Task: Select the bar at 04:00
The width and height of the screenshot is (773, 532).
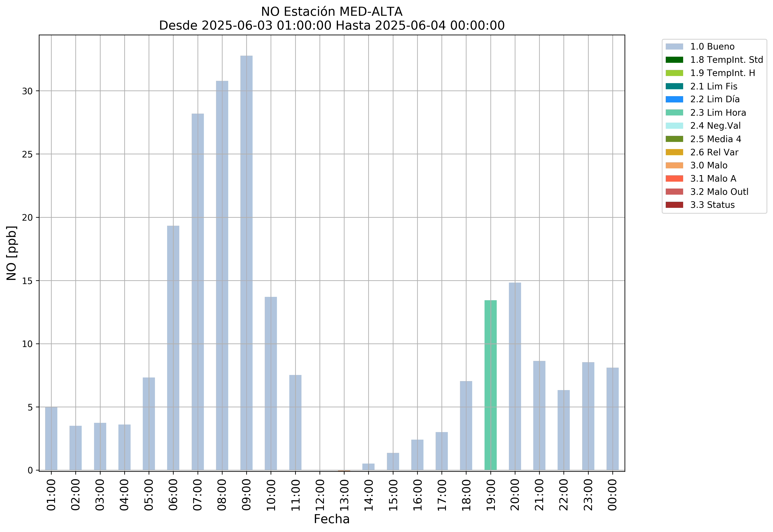Action: pyautogui.click(x=124, y=447)
